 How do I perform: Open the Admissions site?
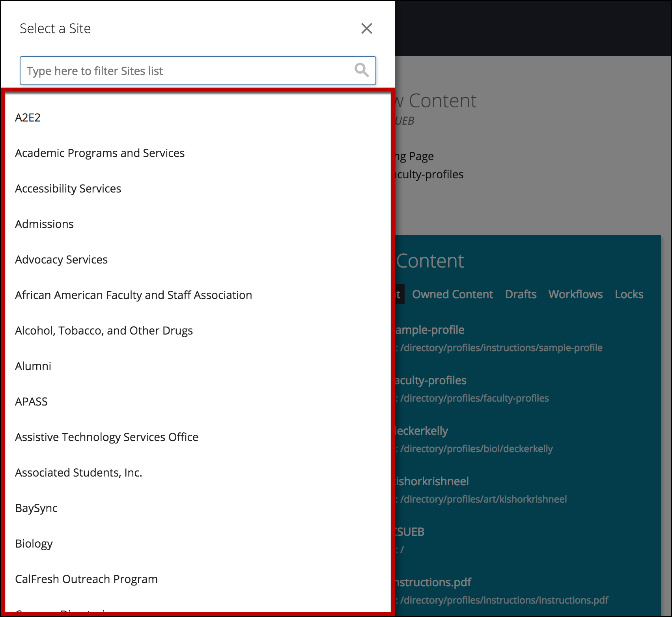pyautogui.click(x=44, y=224)
